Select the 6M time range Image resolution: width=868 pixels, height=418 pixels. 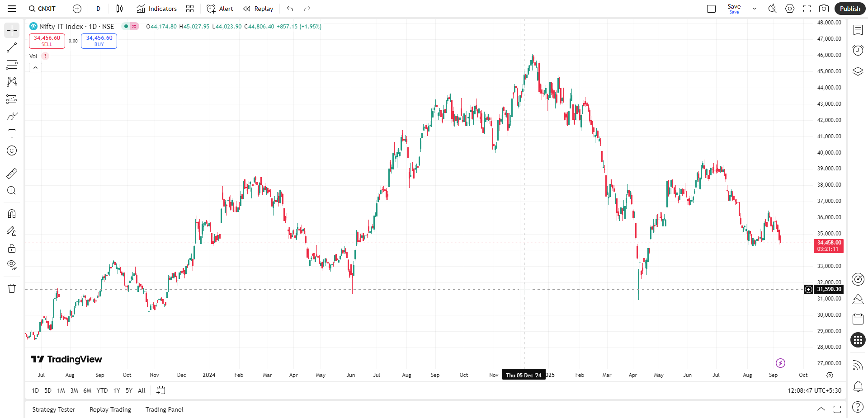pos(87,390)
